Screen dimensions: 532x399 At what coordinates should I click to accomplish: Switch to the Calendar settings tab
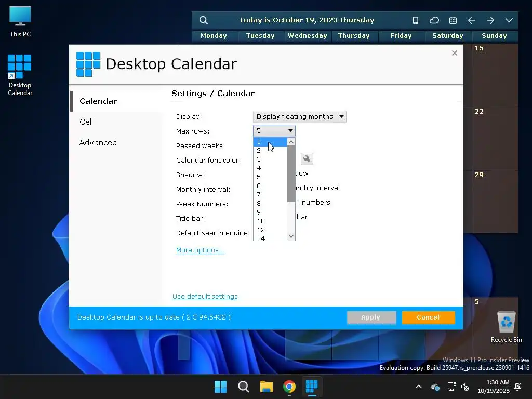(x=117, y=101)
